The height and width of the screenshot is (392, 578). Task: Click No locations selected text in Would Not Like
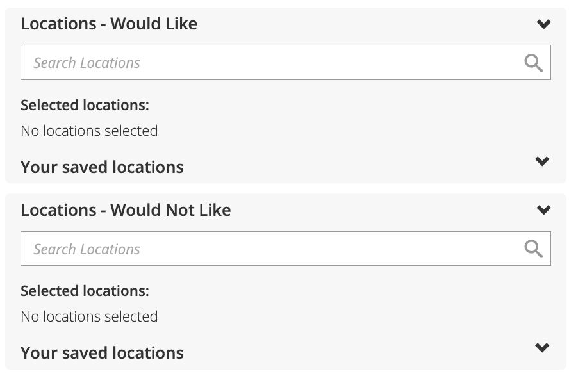[89, 316]
